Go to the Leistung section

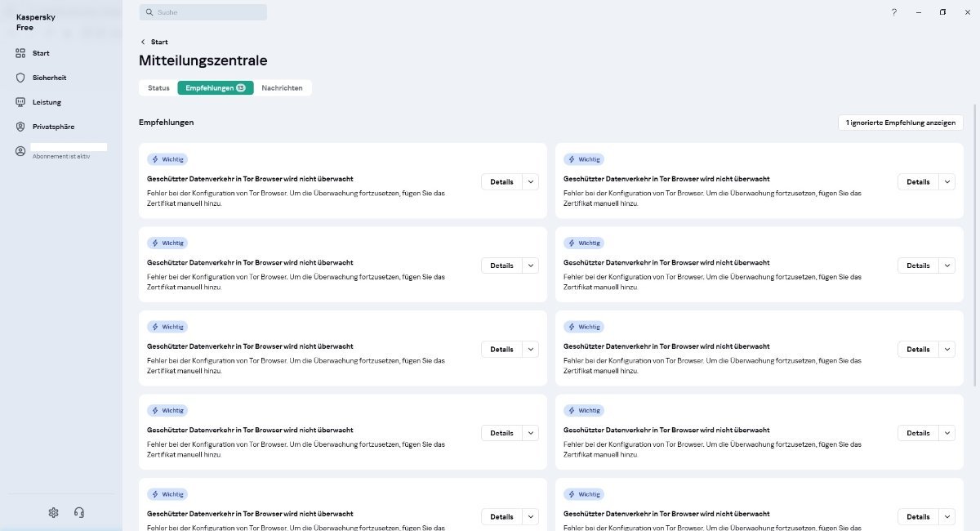(x=38, y=102)
